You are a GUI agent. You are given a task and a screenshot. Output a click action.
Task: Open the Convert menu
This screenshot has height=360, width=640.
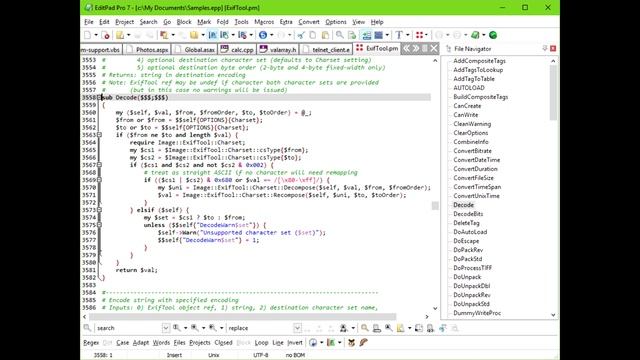click(x=309, y=22)
